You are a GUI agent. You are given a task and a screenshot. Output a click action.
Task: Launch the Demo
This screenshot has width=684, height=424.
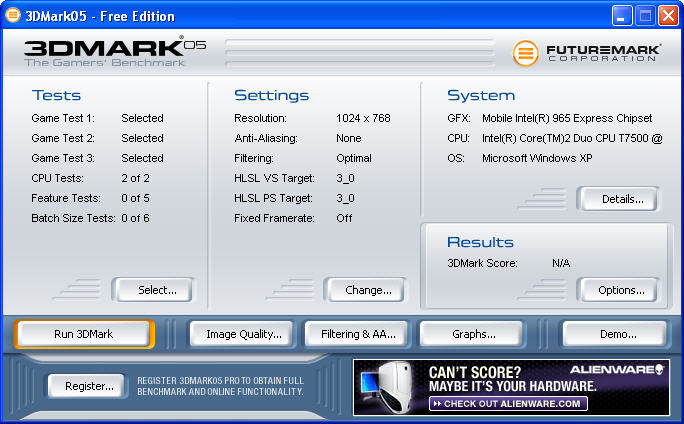coord(616,334)
